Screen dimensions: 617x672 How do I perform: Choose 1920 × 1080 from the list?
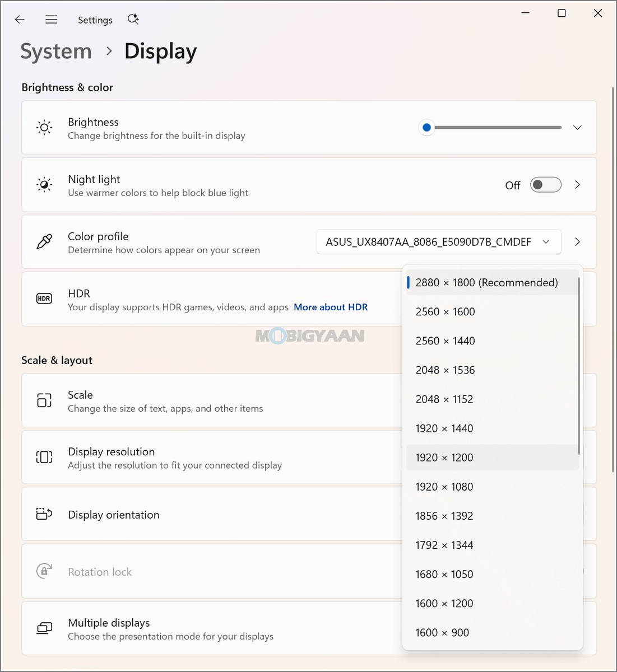coord(493,487)
